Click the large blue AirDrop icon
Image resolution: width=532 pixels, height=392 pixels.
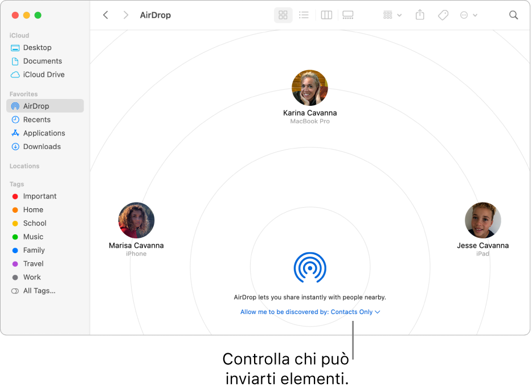(x=310, y=267)
